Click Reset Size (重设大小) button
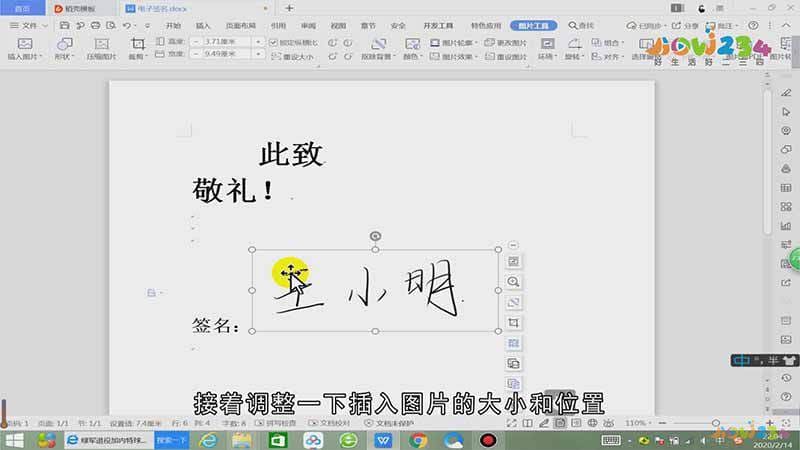The image size is (800, 450). coord(293,56)
